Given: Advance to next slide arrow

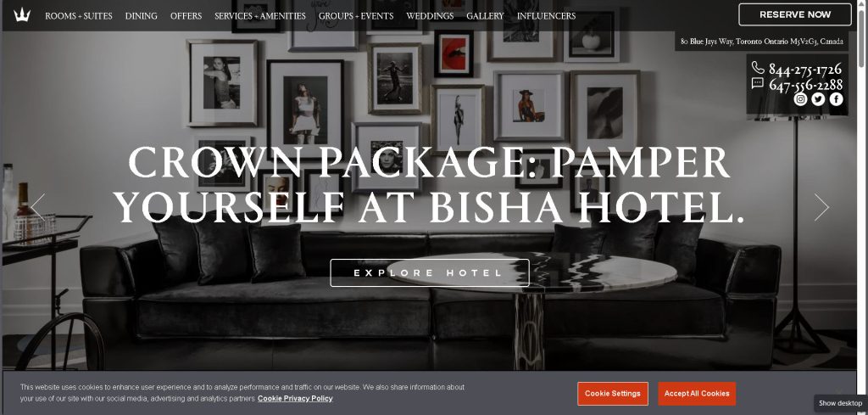Looking at the screenshot, I should [x=821, y=207].
